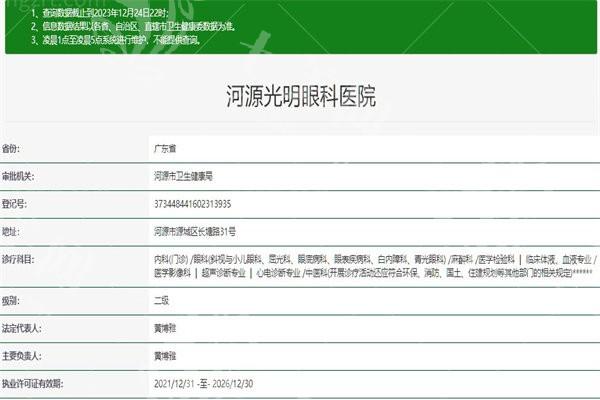Click the hospital title 河源光明眼科医院
Viewport: 600px width, 400px height.
pyautogui.click(x=301, y=97)
